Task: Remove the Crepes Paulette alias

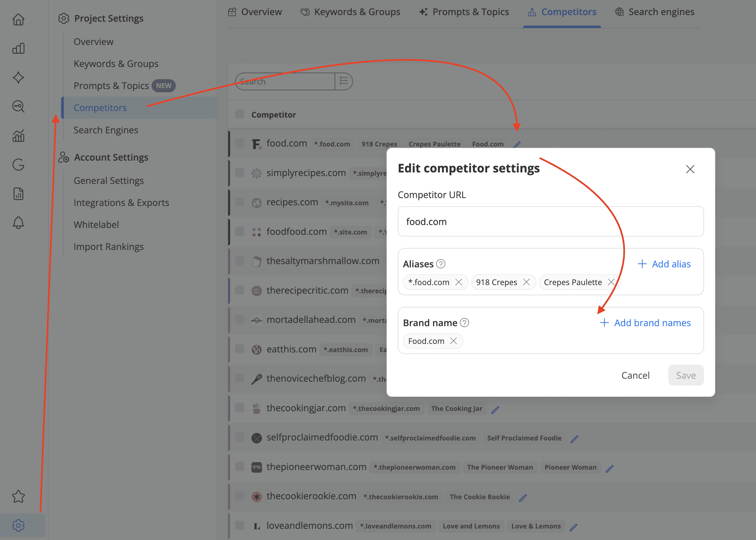Action: 611,282
